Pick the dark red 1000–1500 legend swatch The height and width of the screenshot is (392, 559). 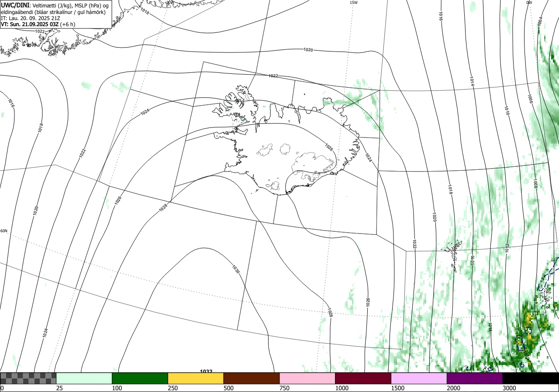click(x=363, y=378)
